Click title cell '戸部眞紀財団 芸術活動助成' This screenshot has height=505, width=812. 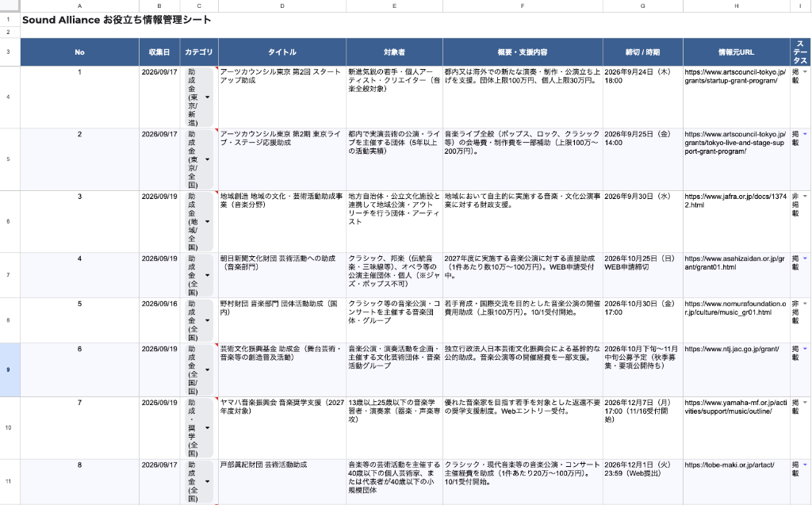point(282,481)
